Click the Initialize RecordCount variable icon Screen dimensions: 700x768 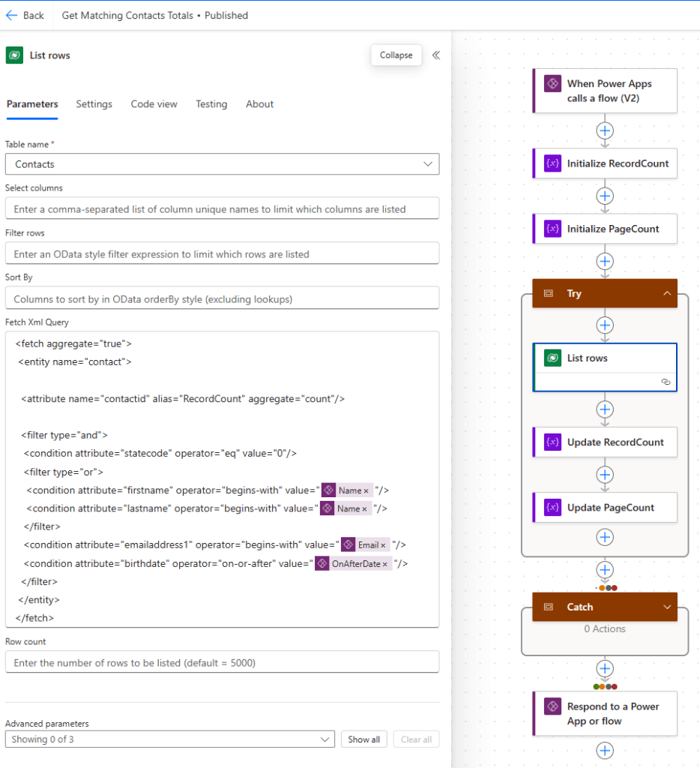click(x=552, y=163)
